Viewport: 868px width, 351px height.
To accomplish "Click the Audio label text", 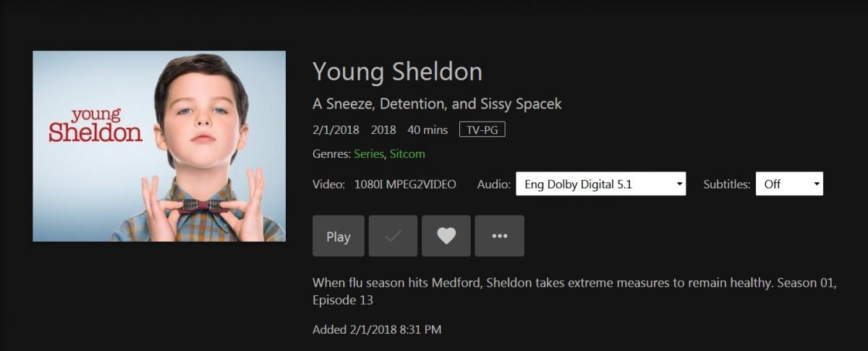I will coord(493,185).
